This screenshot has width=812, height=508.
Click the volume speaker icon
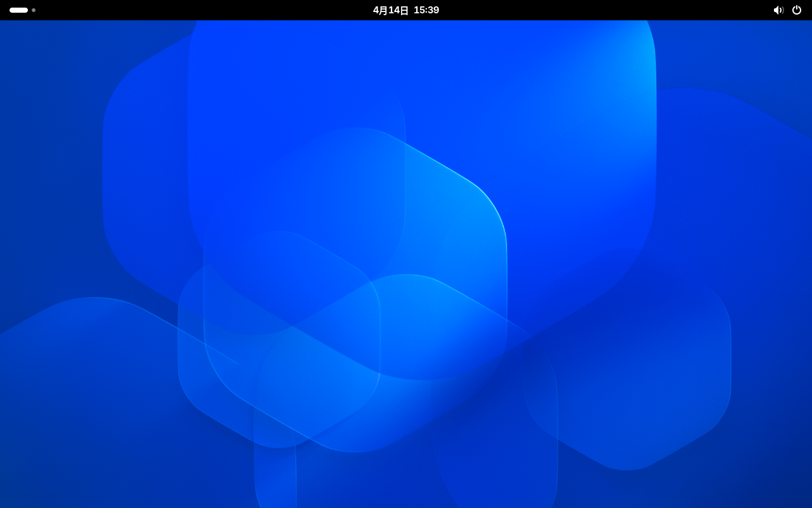pyautogui.click(x=778, y=10)
